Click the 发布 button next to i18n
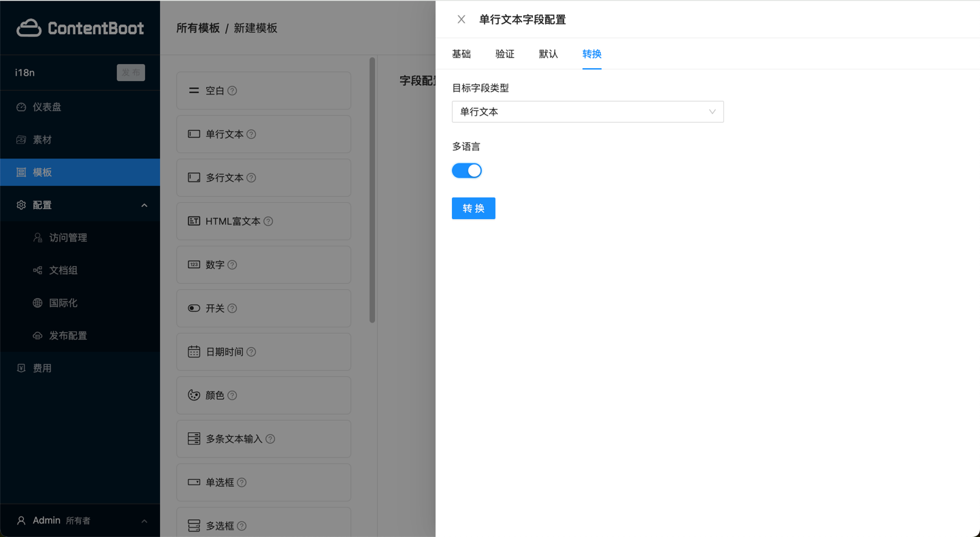The width and height of the screenshot is (980, 537). pyautogui.click(x=131, y=72)
